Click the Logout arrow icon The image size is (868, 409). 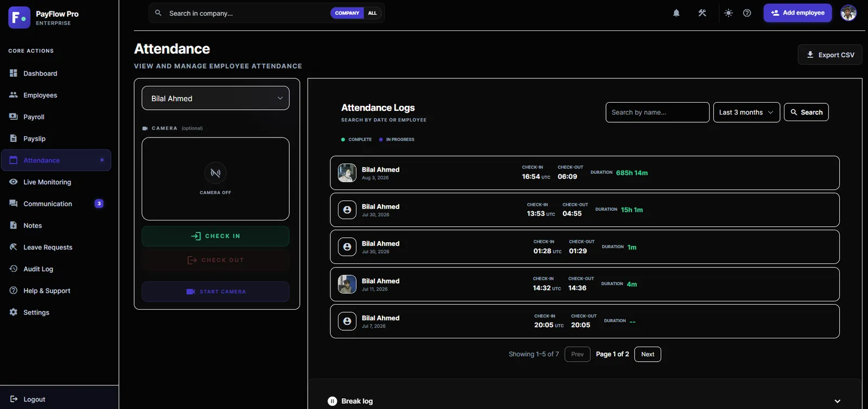[14, 399]
